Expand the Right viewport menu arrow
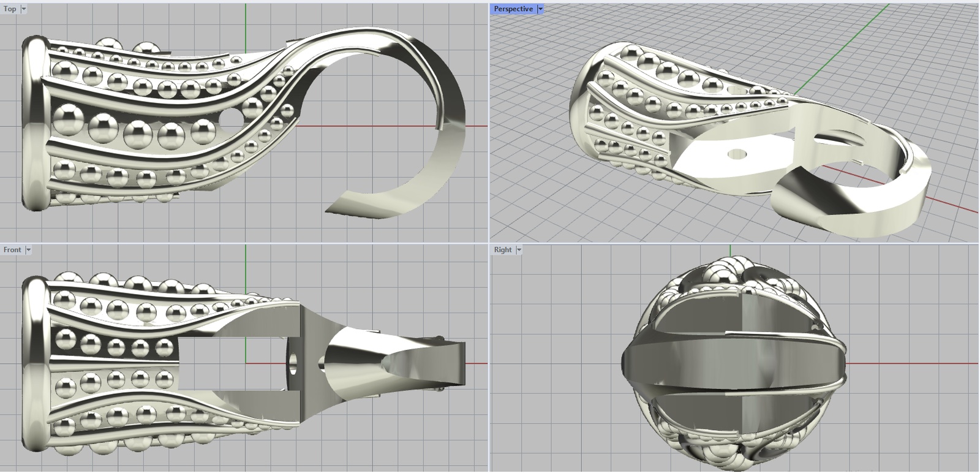980x473 pixels. coord(519,249)
